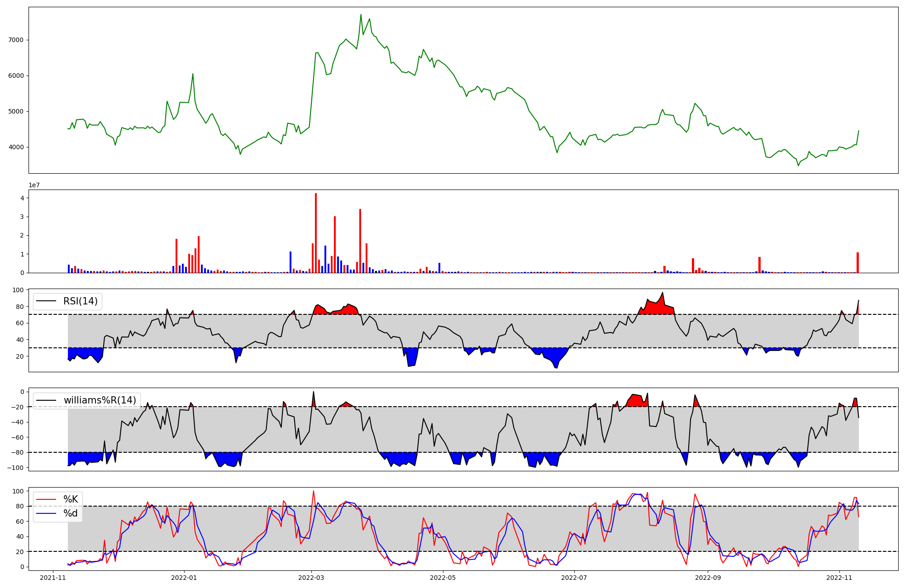Click the -100 tick on Williams %R axis
Image resolution: width=905 pixels, height=588 pixels.
tap(16, 468)
